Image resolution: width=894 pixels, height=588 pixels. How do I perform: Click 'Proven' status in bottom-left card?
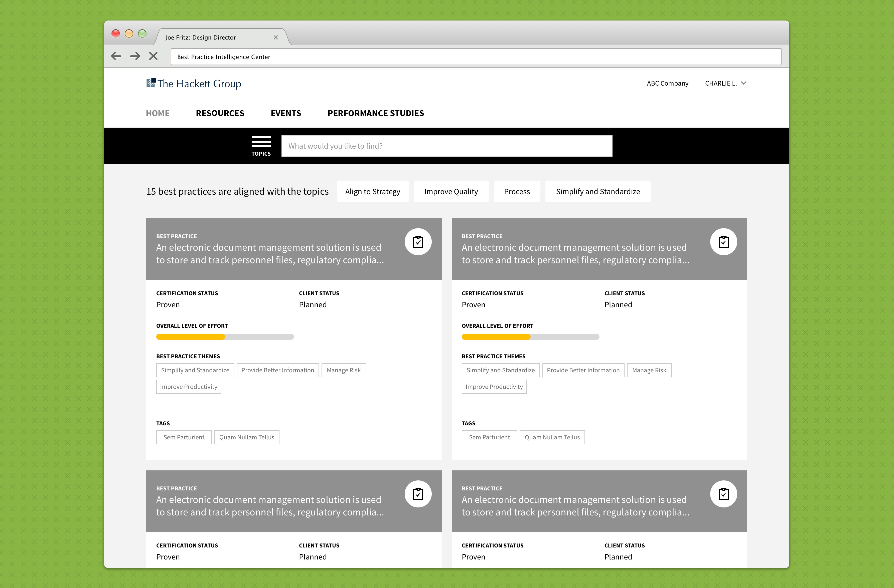[168, 557]
